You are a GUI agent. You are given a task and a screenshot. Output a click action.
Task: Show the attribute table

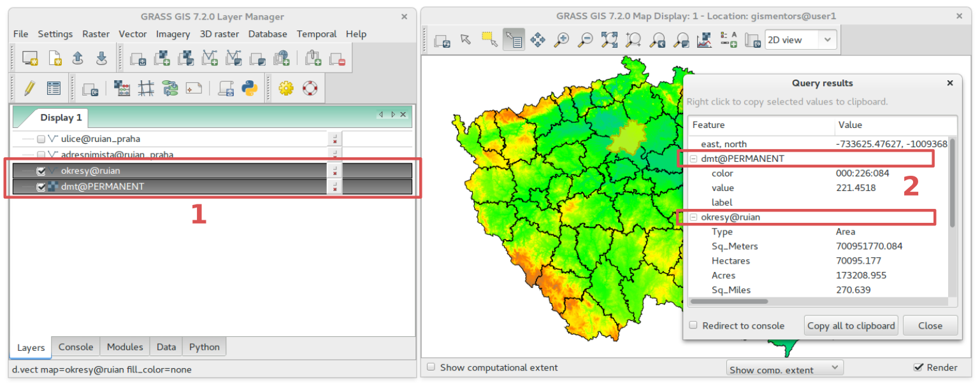(x=54, y=88)
